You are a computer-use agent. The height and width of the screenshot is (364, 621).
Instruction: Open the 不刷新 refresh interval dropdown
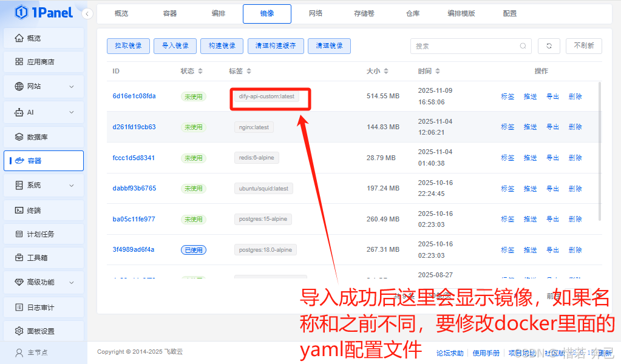[x=583, y=45]
